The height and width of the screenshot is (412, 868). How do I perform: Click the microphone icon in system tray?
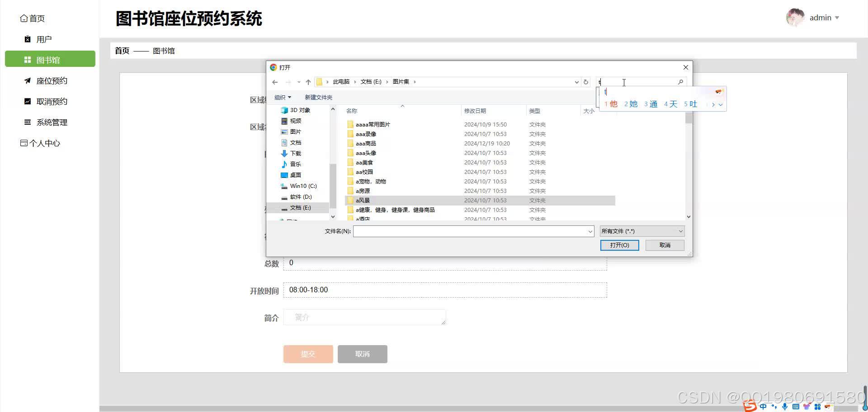tap(784, 406)
